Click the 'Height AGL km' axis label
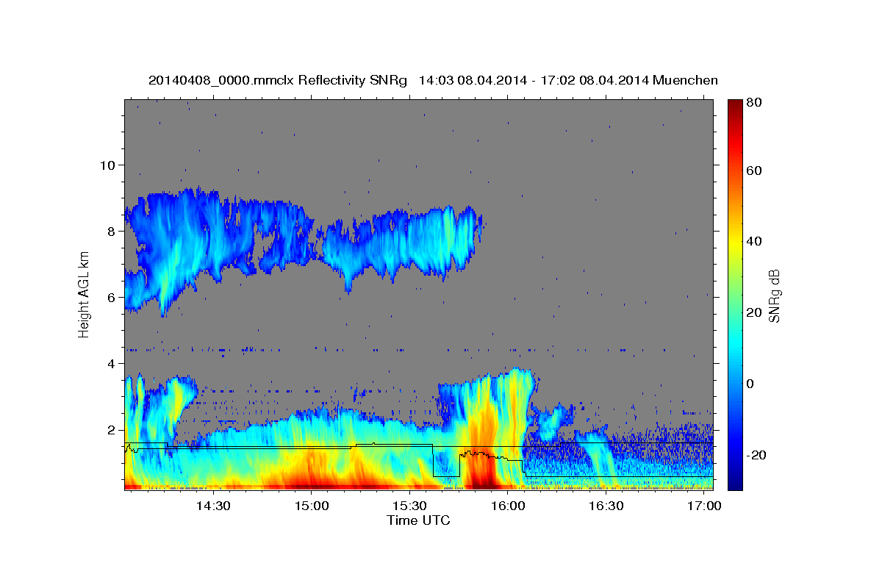This screenshot has height=588, width=882. [x=85, y=294]
